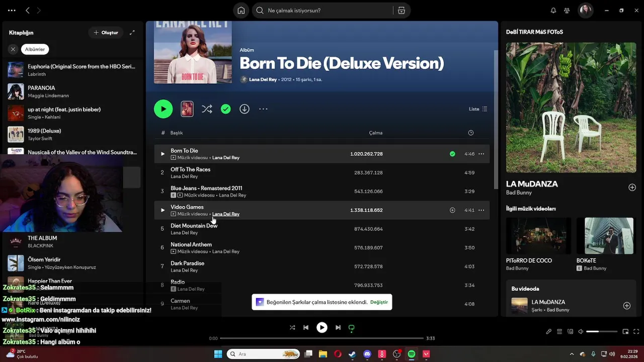Open the LA MuDANZA video artwork
This screenshot has height=362, width=644.
coord(571,108)
